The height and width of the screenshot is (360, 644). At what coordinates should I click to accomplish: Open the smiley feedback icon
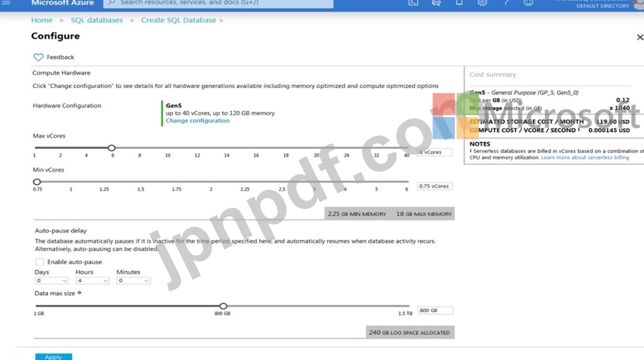[528, 3]
